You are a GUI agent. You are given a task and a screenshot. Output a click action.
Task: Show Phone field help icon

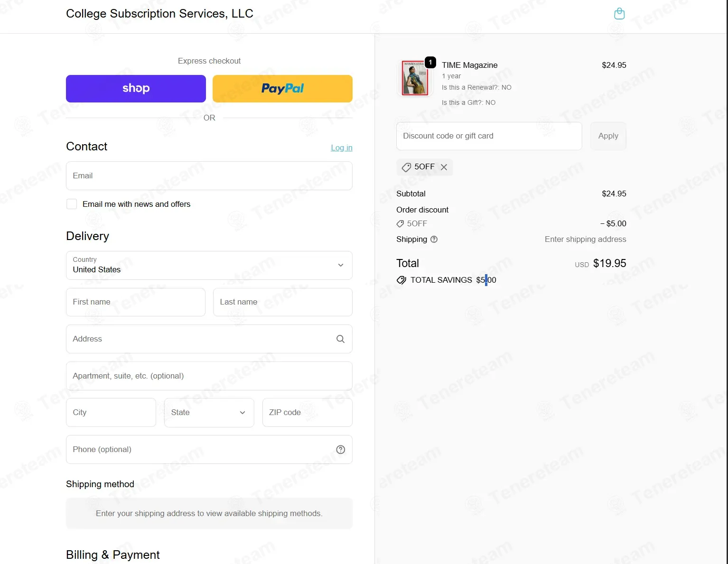[340, 450]
